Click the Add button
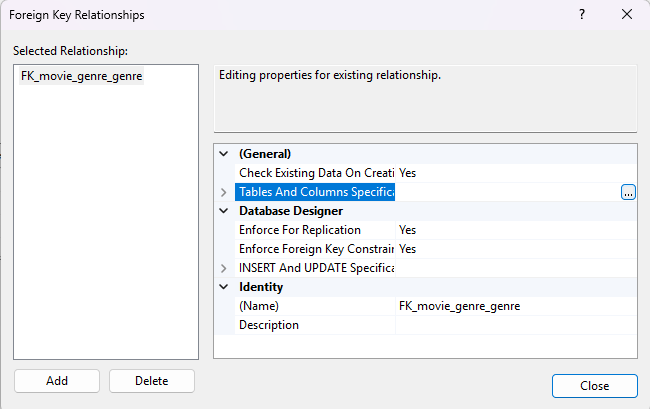650x409 pixels. click(x=56, y=381)
